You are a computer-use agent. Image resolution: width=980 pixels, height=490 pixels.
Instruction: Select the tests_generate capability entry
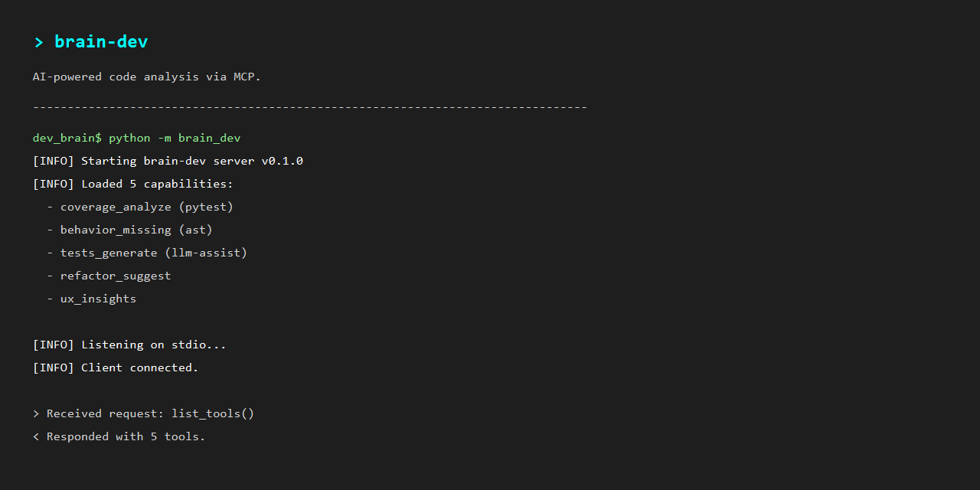[x=109, y=253]
